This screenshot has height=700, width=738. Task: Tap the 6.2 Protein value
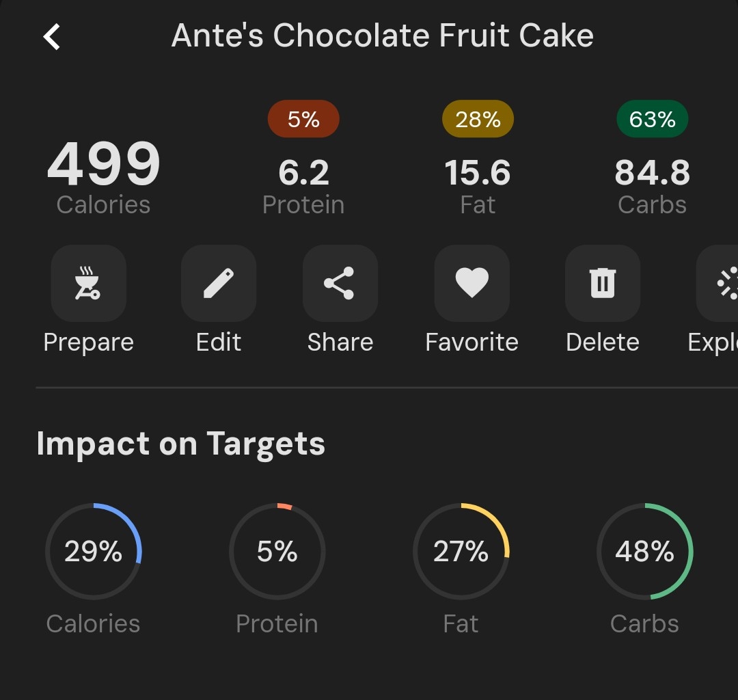[303, 173]
